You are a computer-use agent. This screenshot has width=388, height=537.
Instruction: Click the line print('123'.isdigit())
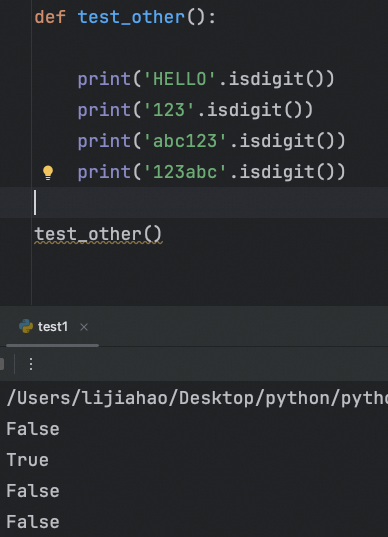(x=195, y=110)
